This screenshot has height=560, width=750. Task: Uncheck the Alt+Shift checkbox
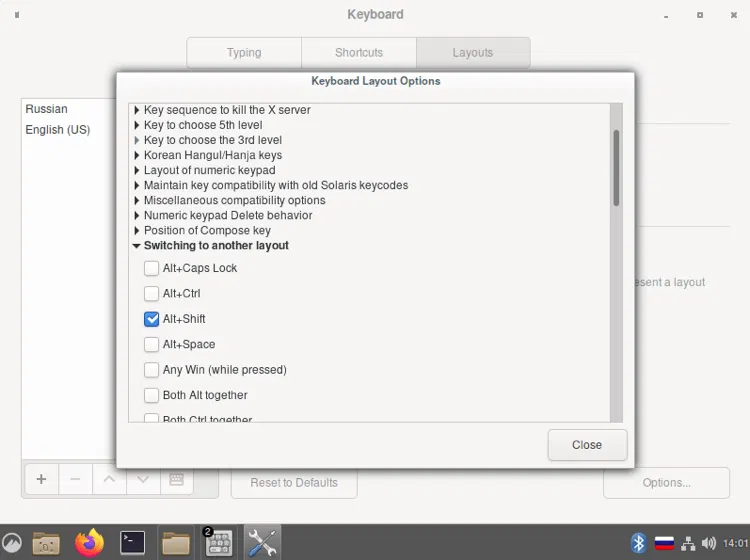[152, 319]
